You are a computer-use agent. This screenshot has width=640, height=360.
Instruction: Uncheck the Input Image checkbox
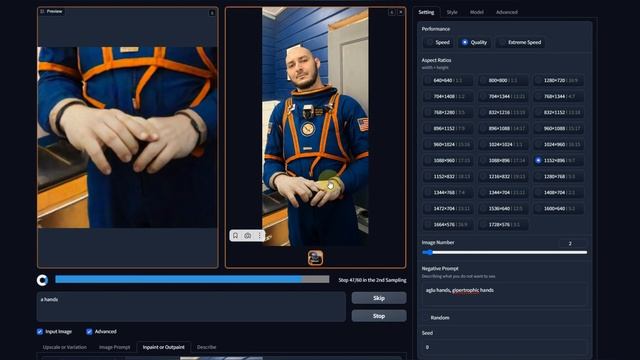click(x=40, y=331)
